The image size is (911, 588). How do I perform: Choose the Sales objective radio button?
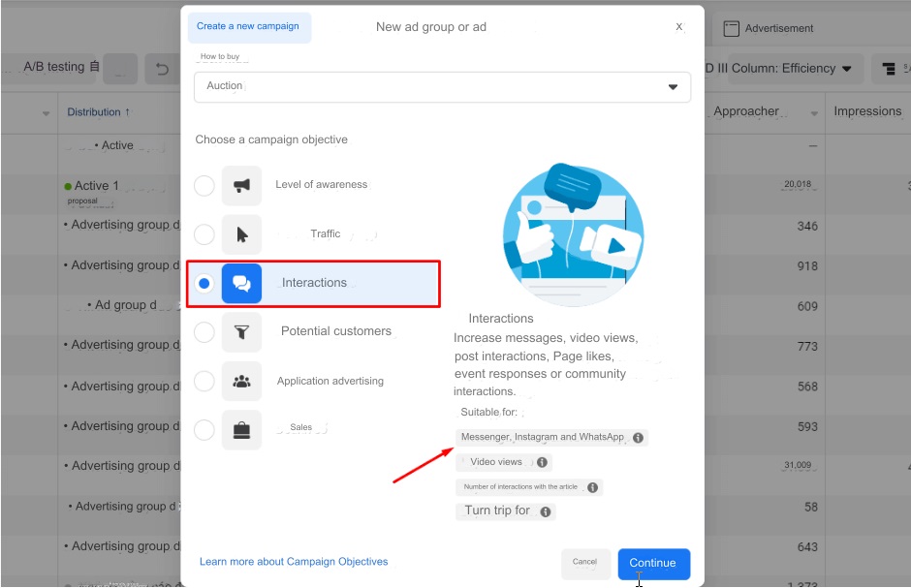tap(204, 430)
